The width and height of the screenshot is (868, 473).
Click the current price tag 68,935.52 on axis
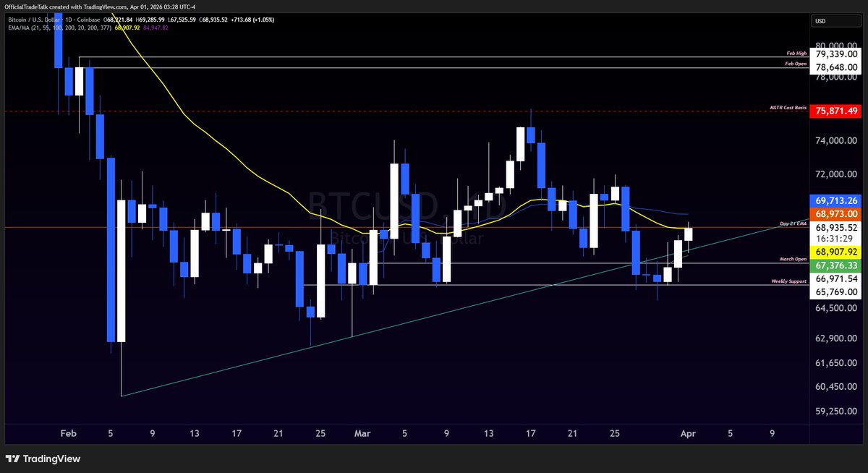tap(836, 227)
